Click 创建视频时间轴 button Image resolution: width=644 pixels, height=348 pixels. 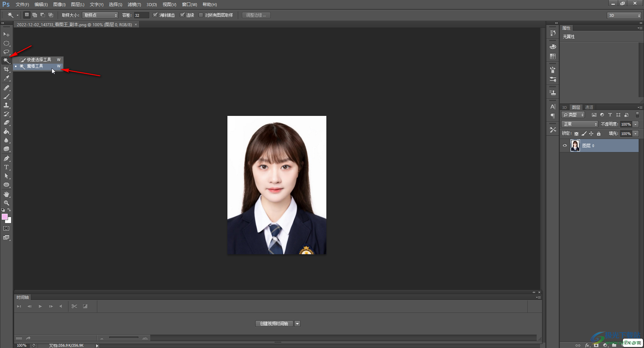click(274, 324)
